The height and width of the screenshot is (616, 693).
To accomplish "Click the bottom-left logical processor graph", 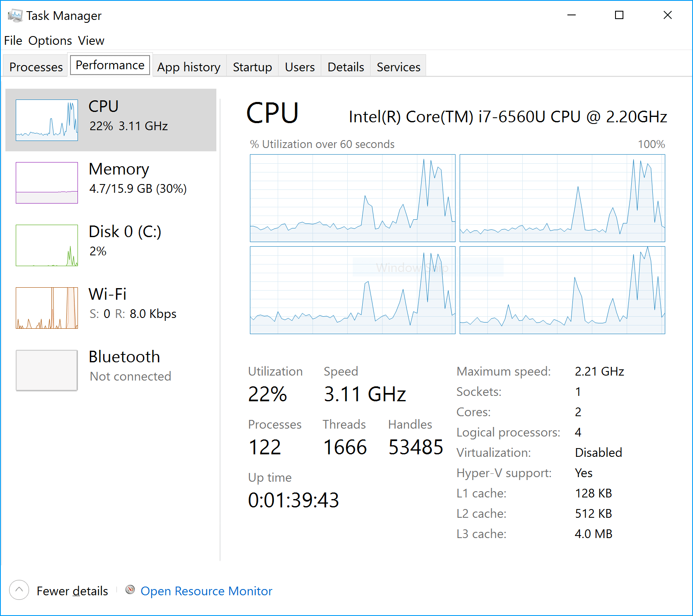I will click(353, 290).
